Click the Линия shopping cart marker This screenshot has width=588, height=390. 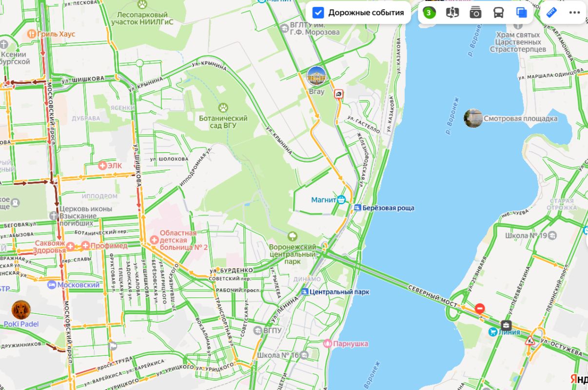tap(493, 332)
